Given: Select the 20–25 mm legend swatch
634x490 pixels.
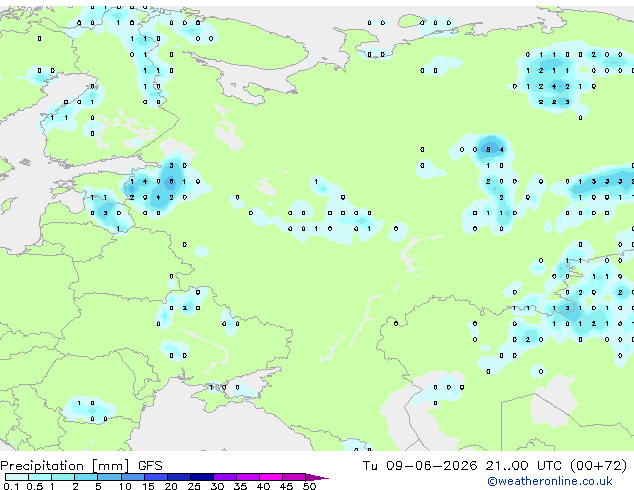Looking at the screenshot, I should coord(179,477).
